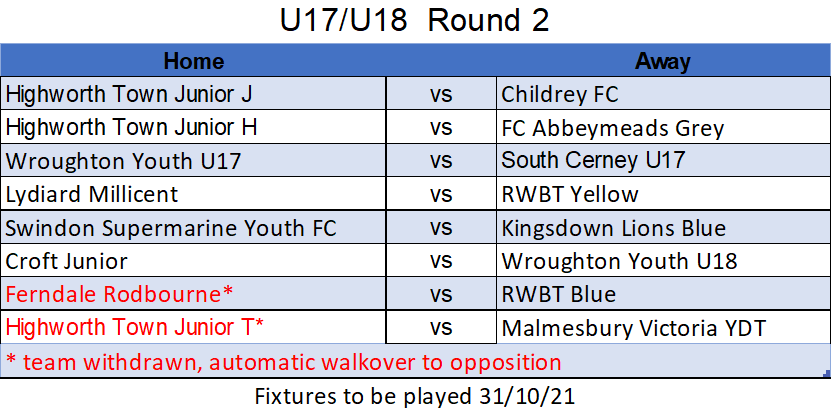Select the RWBT Yellow cell
Screen dimensions: 832x413
coord(663,193)
